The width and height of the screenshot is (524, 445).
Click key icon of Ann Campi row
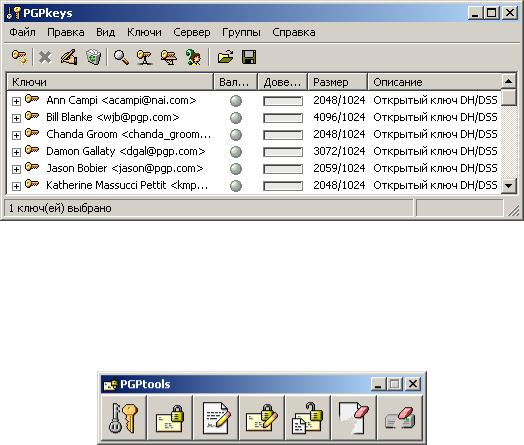pos(32,99)
